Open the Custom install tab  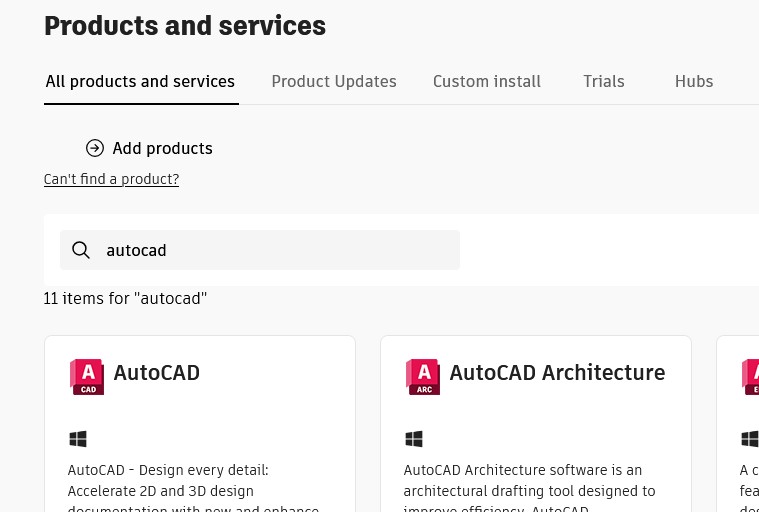coord(486,82)
